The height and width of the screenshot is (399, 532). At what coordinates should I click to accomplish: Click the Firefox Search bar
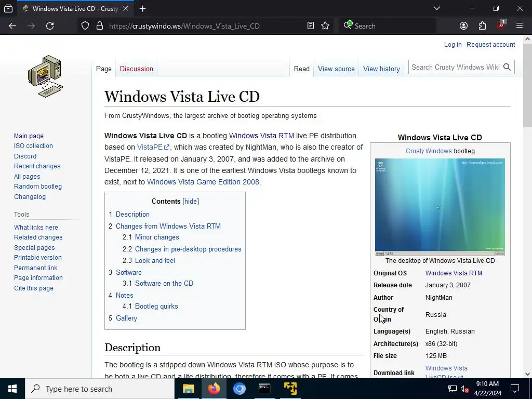click(387, 26)
